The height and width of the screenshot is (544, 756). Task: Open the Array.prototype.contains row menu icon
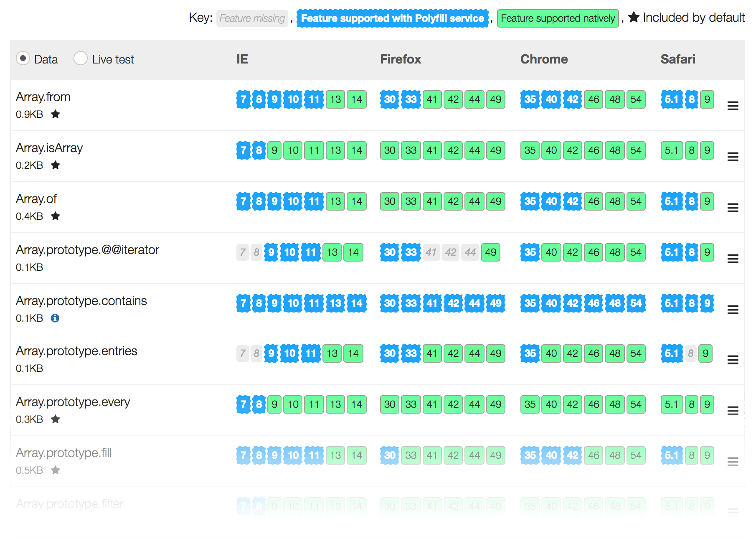click(x=733, y=310)
